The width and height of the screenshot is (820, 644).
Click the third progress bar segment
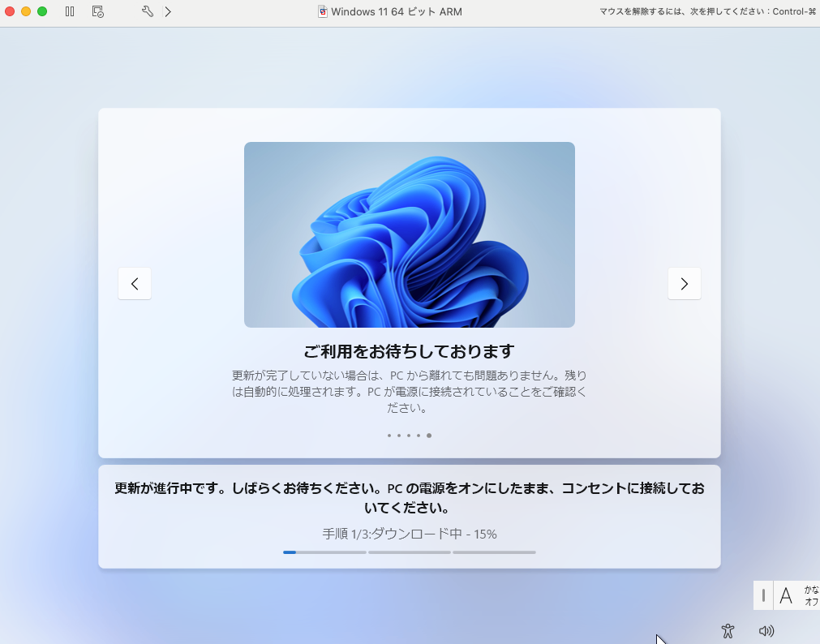coord(494,552)
